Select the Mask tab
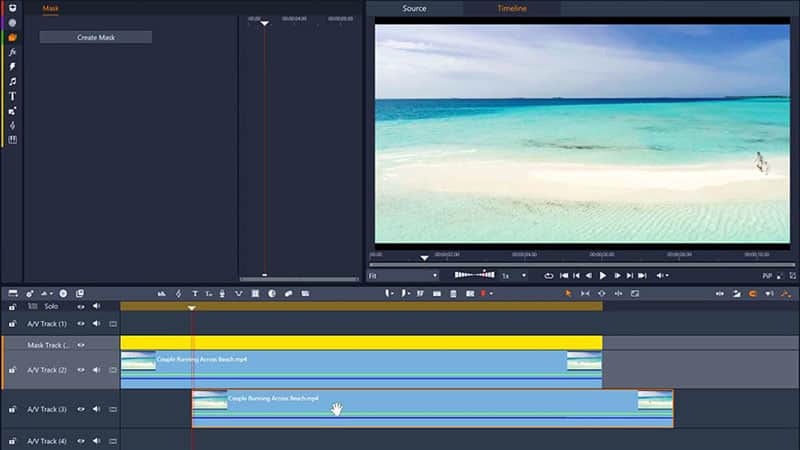The image size is (800, 450). click(50, 8)
